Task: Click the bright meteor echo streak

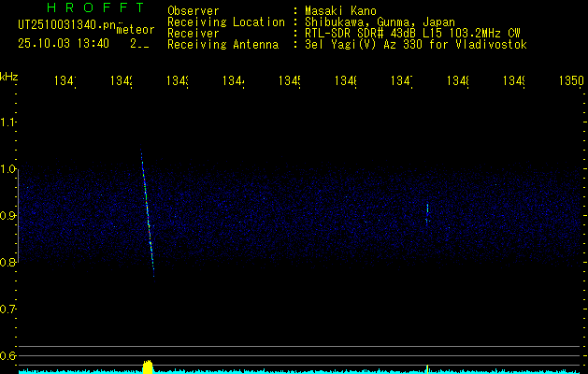Action: pyautogui.click(x=147, y=210)
